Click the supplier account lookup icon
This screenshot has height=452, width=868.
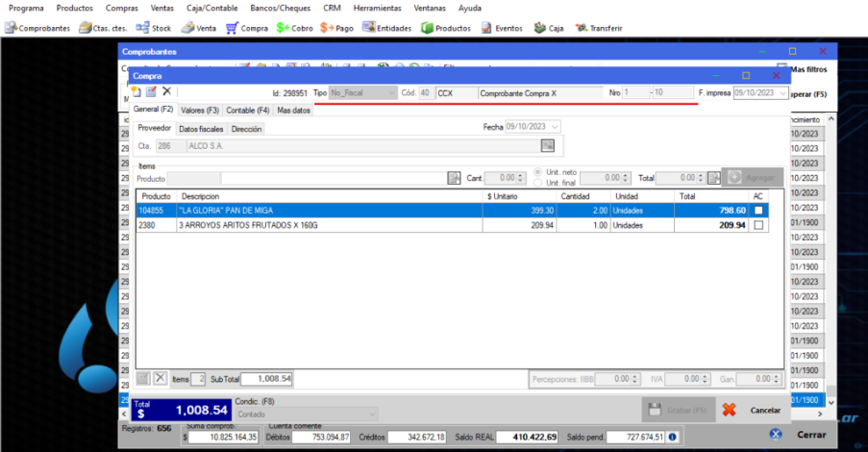pyautogui.click(x=547, y=145)
